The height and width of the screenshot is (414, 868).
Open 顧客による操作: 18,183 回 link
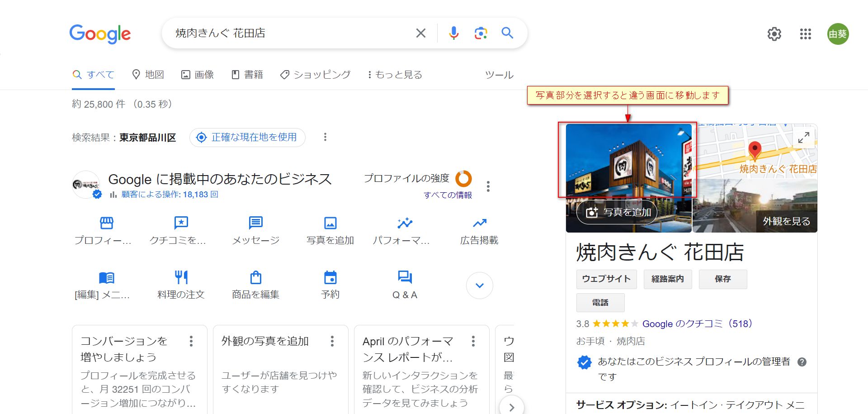point(170,195)
